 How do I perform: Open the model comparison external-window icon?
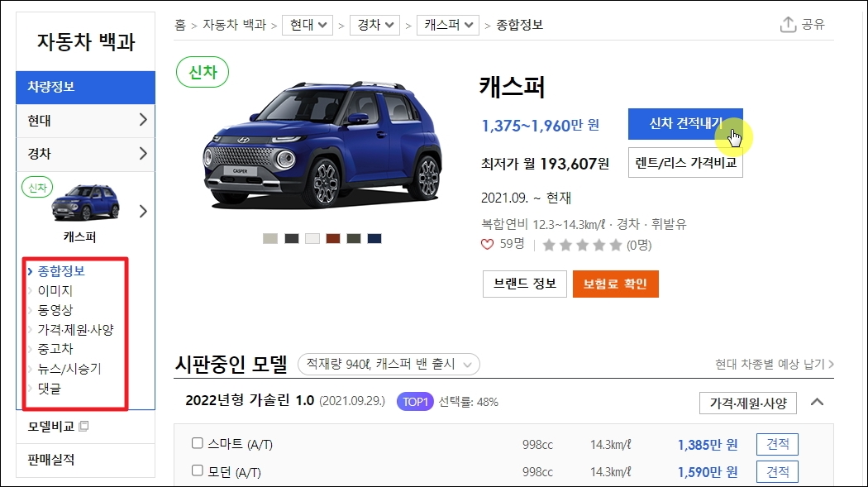84,426
